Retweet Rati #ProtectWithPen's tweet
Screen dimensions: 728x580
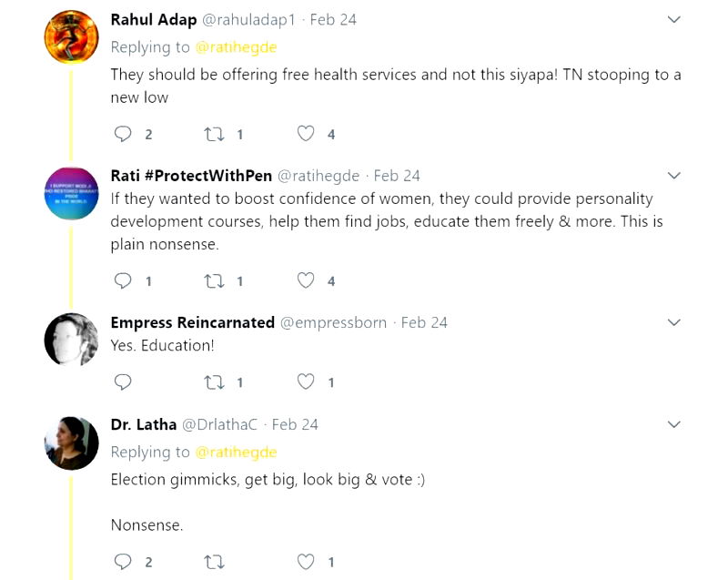[215, 280]
